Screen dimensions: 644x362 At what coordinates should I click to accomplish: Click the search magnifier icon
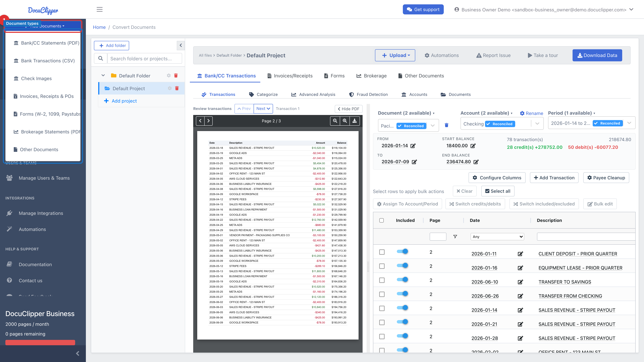tap(100, 58)
